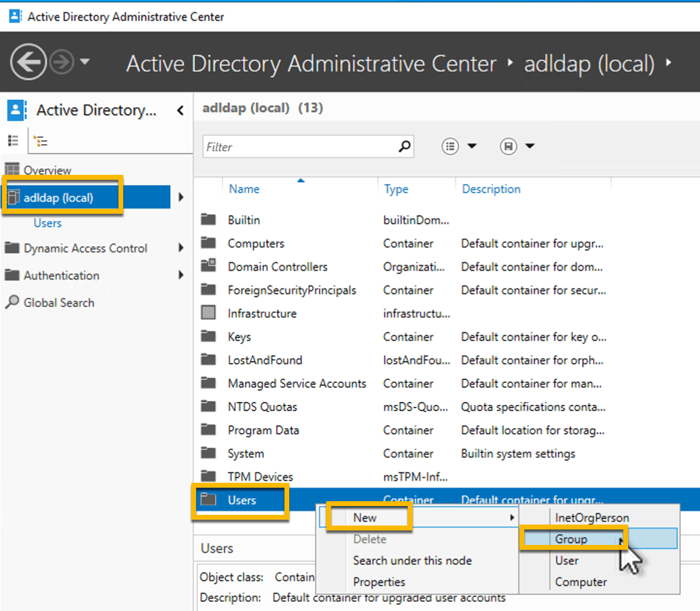Expand breadcrumb arrow after Administrative Center

pyautogui.click(x=510, y=62)
